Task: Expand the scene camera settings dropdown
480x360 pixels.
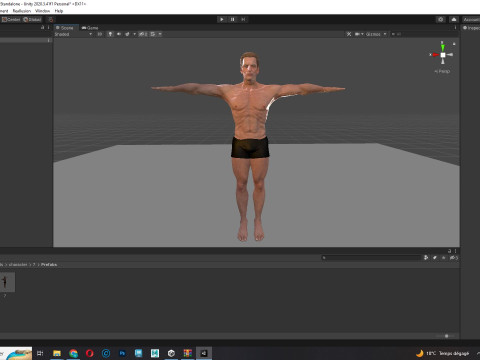Action: coord(359,34)
